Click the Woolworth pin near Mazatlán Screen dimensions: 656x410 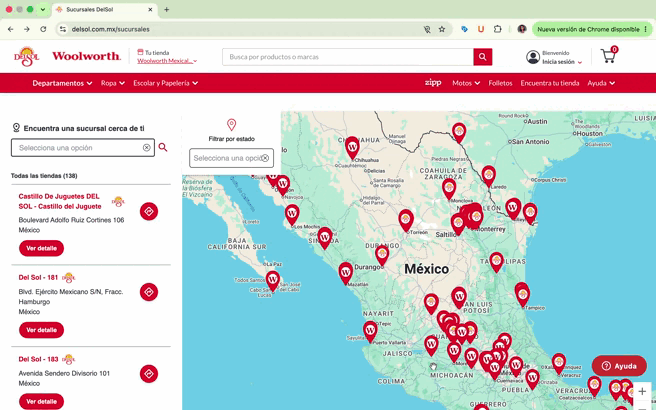pos(346,273)
